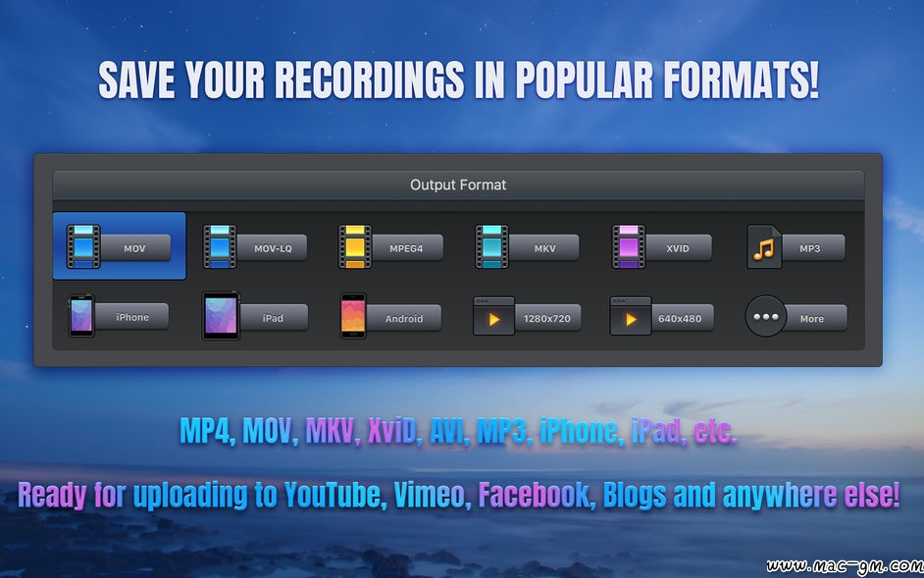Open the three-dots More icon
Viewport: 924px width, 578px height.
(x=766, y=316)
